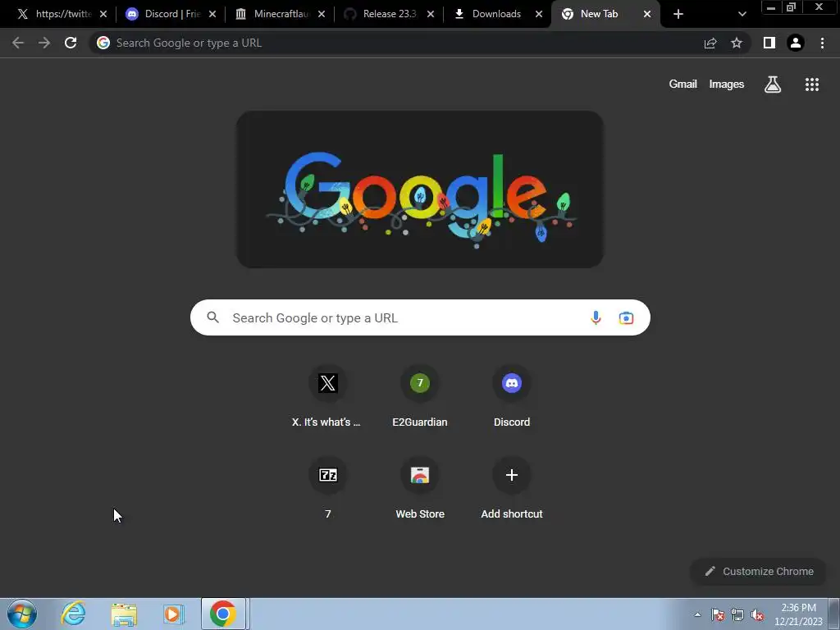Close the Release 23.3 tab
The height and width of the screenshot is (630, 840).
[x=430, y=14]
